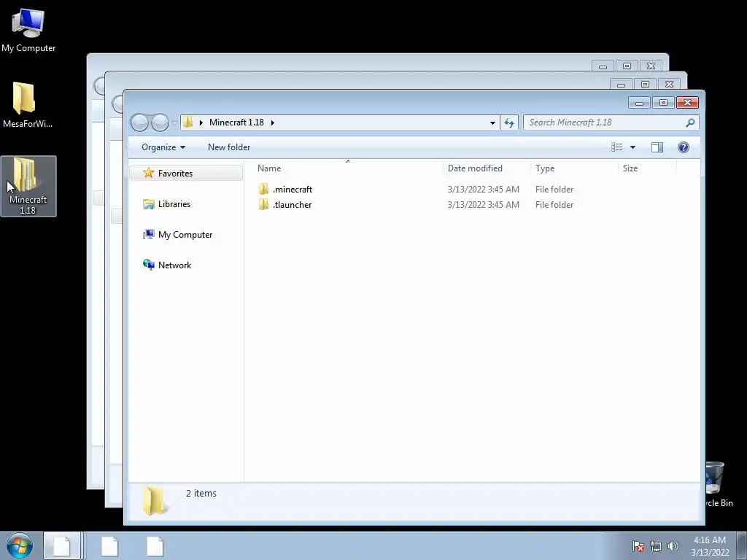Click the search magnifier icon
The height and width of the screenshot is (560, 747).
690,122
